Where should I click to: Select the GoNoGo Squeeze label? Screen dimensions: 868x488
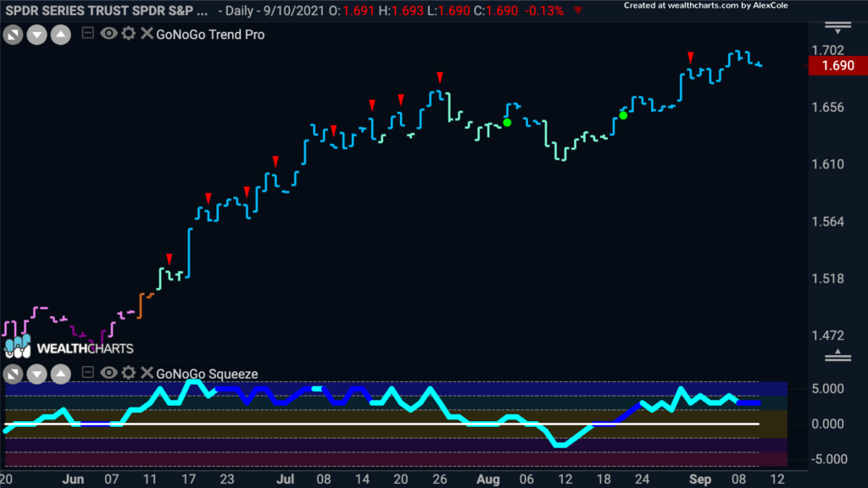tap(207, 374)
